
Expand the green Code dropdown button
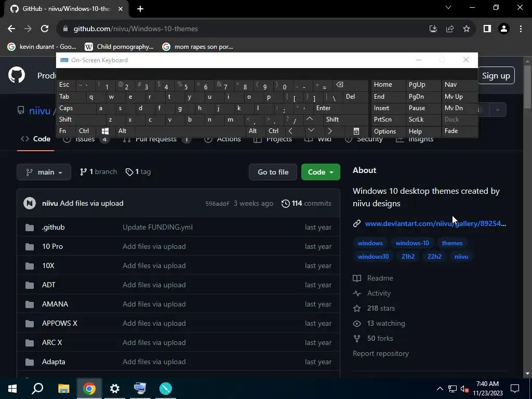pyautogui.click(x=321, y=172)
